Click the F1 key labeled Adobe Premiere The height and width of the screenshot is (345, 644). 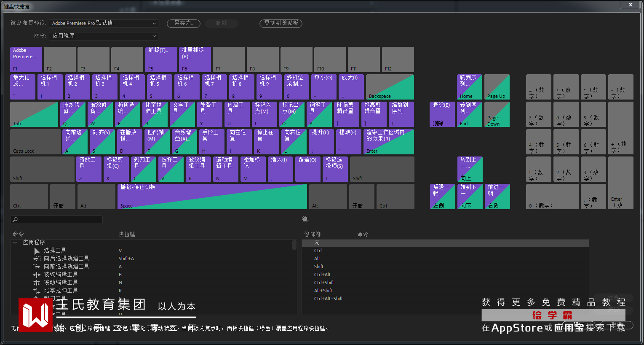pos(26,59)
